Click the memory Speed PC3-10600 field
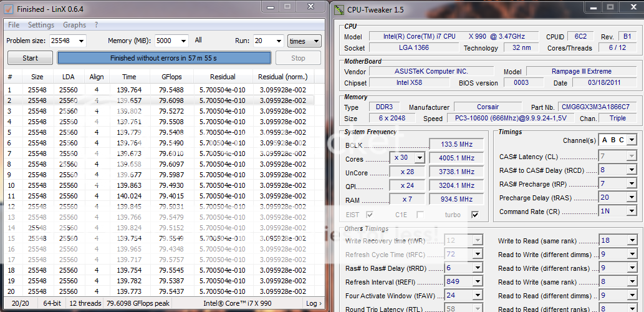 [511, 118]
